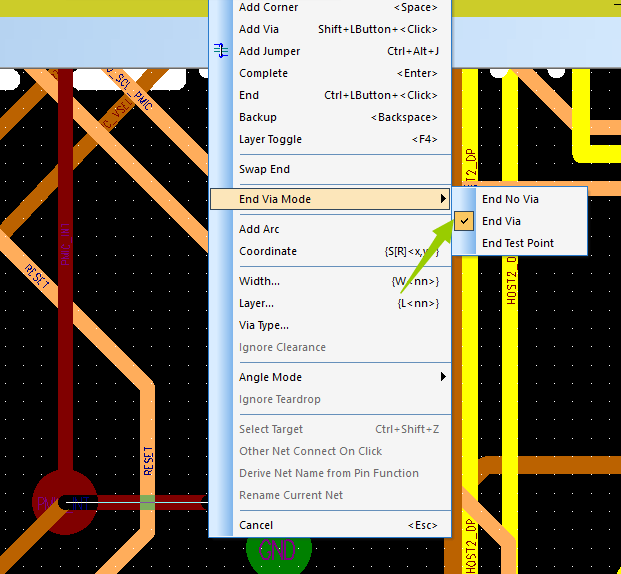Click Cancel to exit routing

(330, 525)
